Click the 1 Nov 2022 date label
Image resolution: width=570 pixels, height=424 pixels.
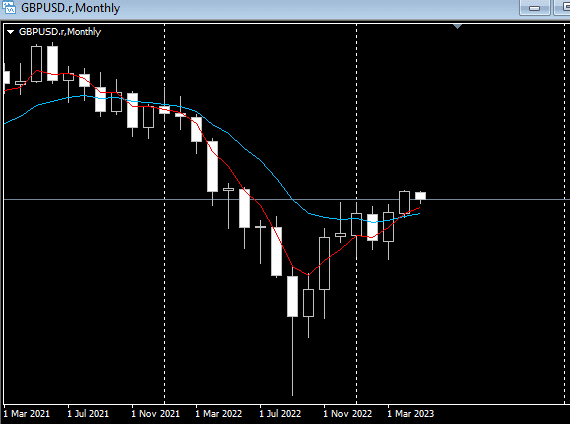348,413
